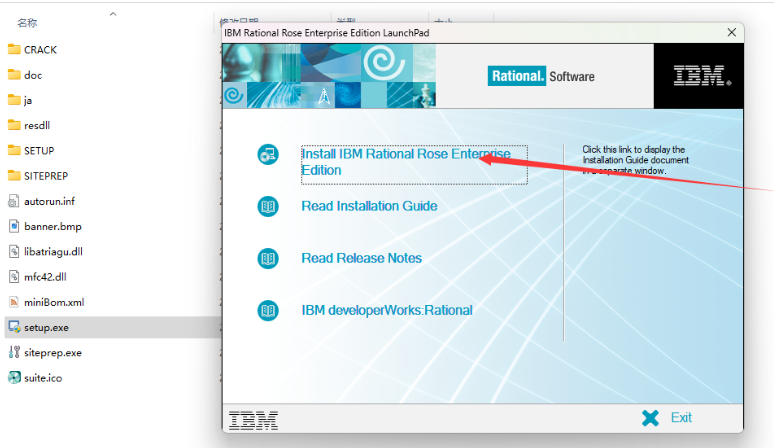
Task: Select the resdll folder name
Action: point(37,125)
